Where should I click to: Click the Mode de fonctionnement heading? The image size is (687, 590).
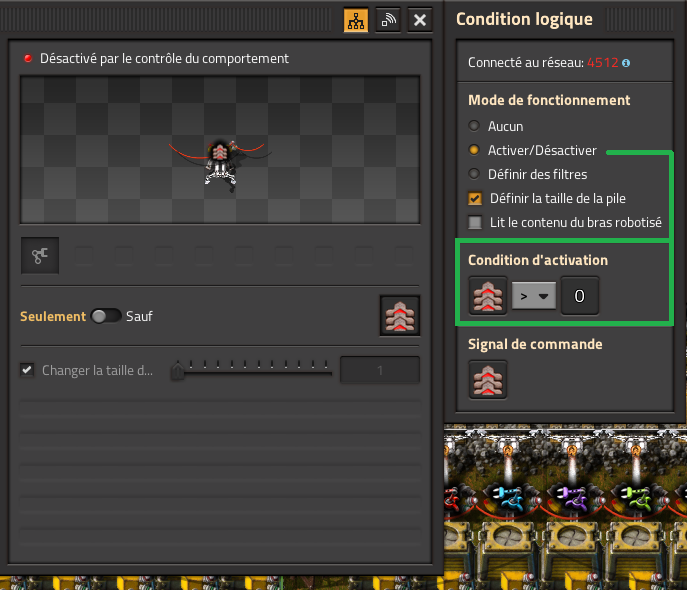[549, 100]
